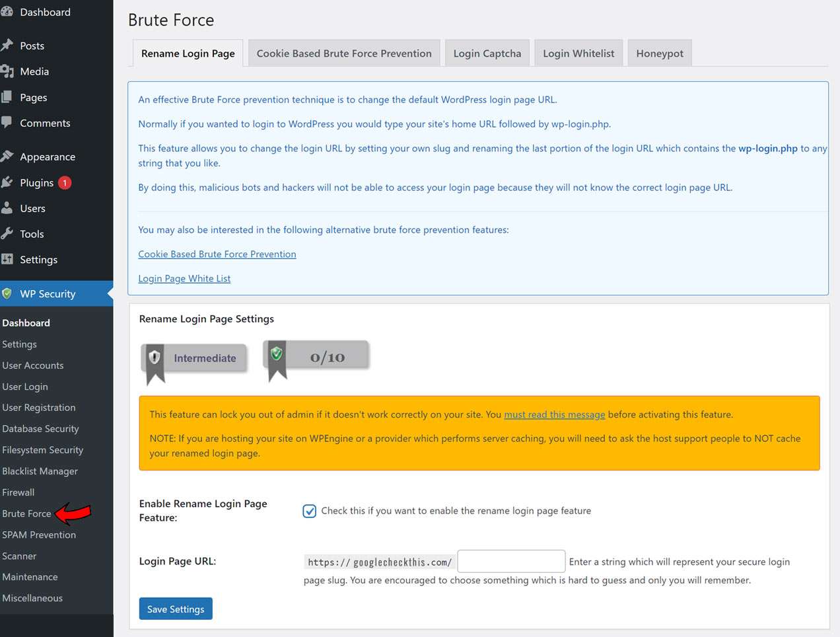840x637 pixels.
Task: Click the '0/10' security points score
Action: point(328,357)
